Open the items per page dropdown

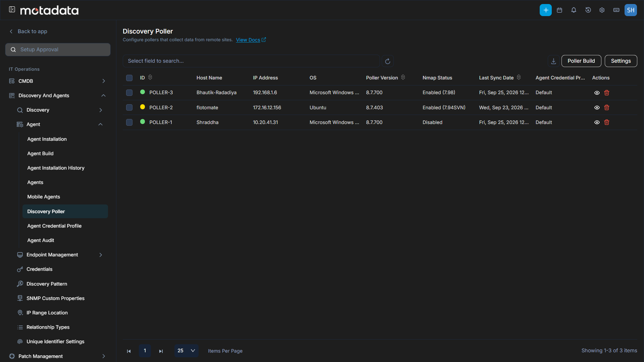coord(186,351)
